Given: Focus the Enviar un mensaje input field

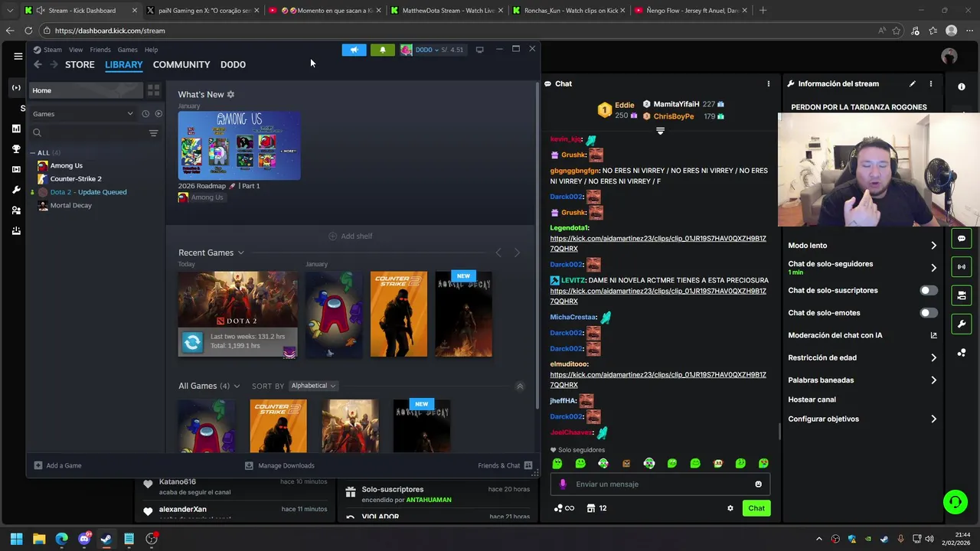Looking at the screenshot, I should coord(660,484).
